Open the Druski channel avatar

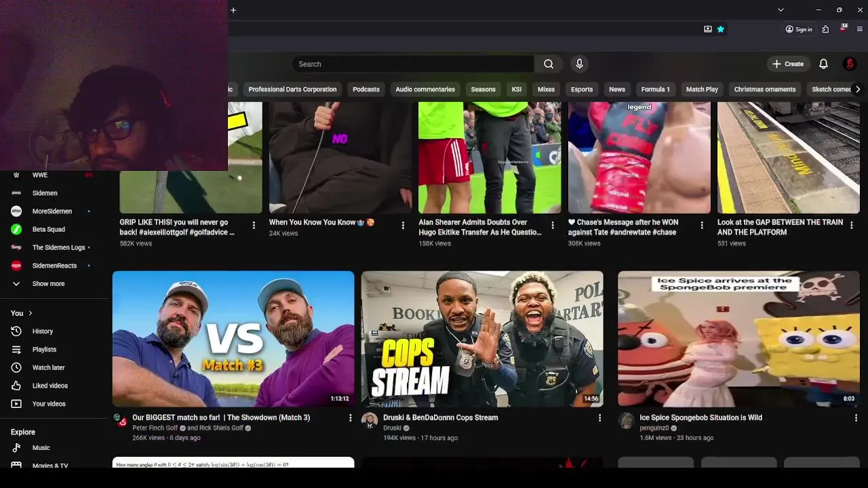tap(370, 420)
